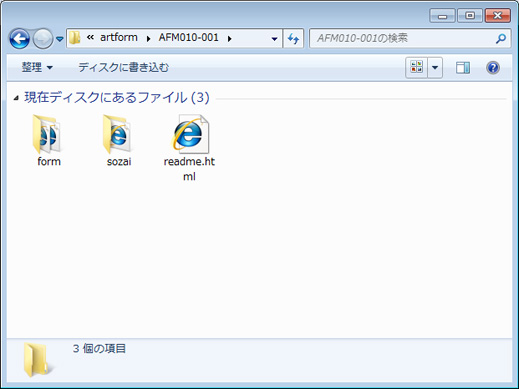Open the 整理 menu

coord(37,67)
